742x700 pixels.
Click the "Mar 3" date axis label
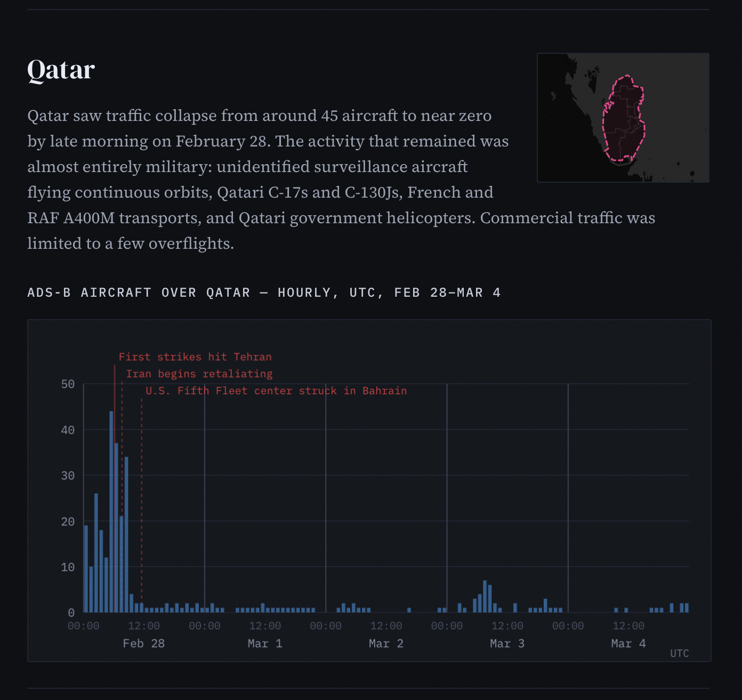[507, 644]
